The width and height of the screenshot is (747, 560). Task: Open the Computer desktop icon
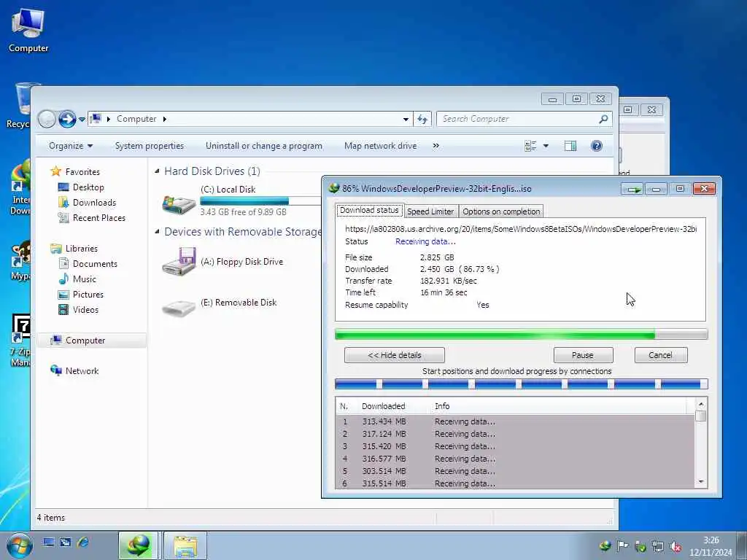(28, 31)
